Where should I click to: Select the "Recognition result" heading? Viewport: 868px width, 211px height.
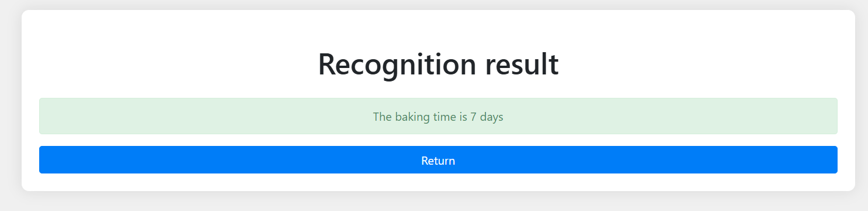[438, 64]
